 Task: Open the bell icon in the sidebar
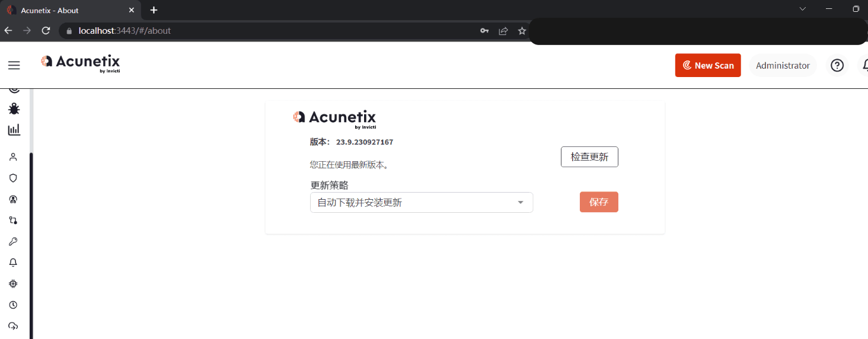tap(13, 263)
